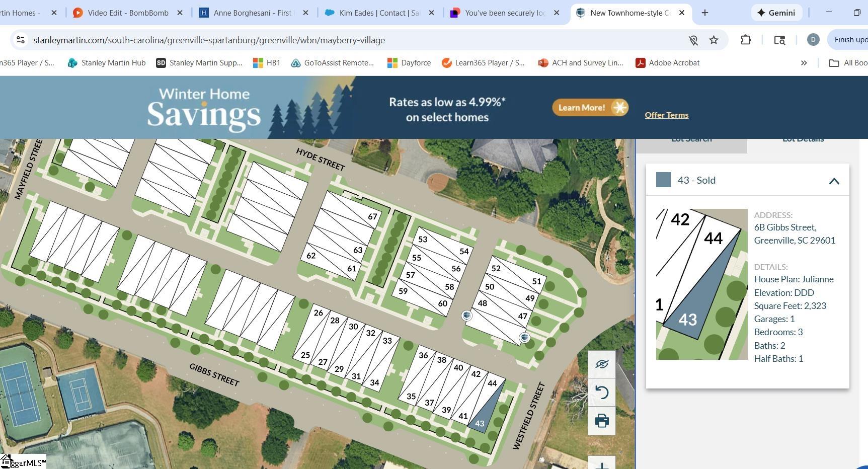Expand the hidden bookmarks chevron

click(804, 63)
